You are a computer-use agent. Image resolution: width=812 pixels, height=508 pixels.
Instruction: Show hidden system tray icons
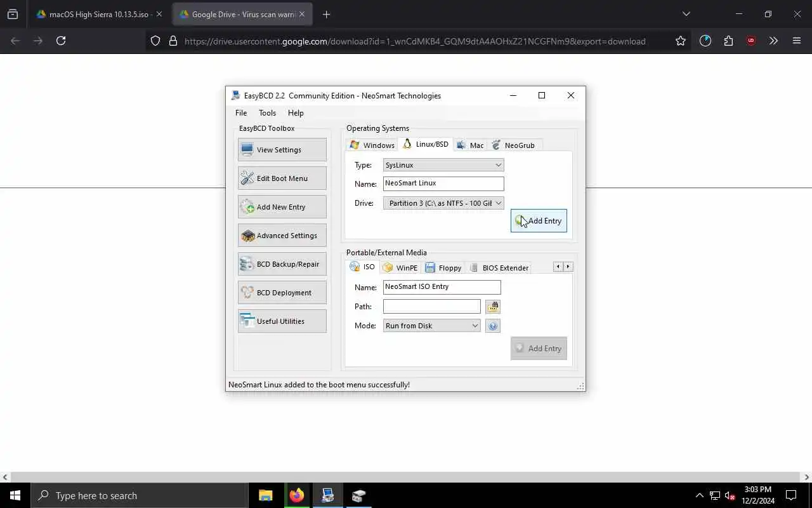tap(699, 496)
